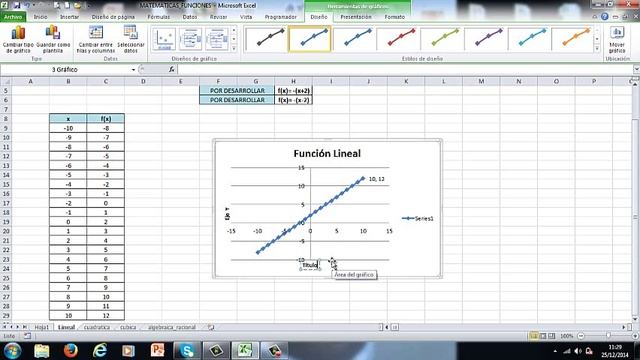The height and width of the screenshot is (360, 640).
Task: Select the Función Lineal chart title
Action: click(327, 153)
